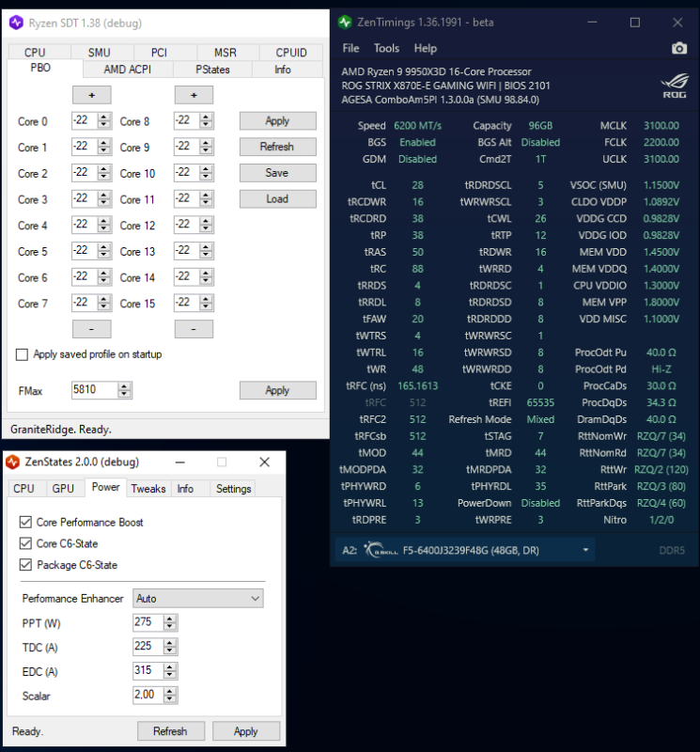Viewport: 700px width, 752px height.
Task: Click the ZenStates title bar icon
Action: pyautogui.click(x=13, y=462)
